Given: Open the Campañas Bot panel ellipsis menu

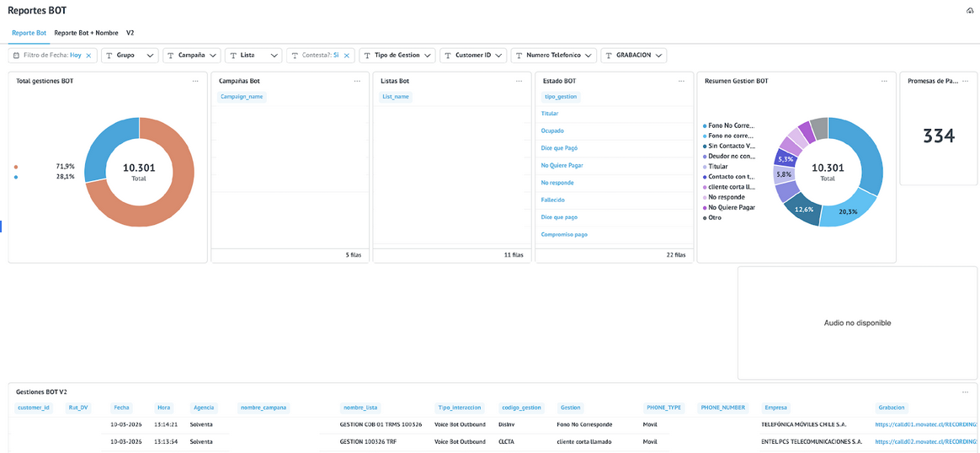Looking at the screenshot, I should pyautogui.click(x=357, y=81).
